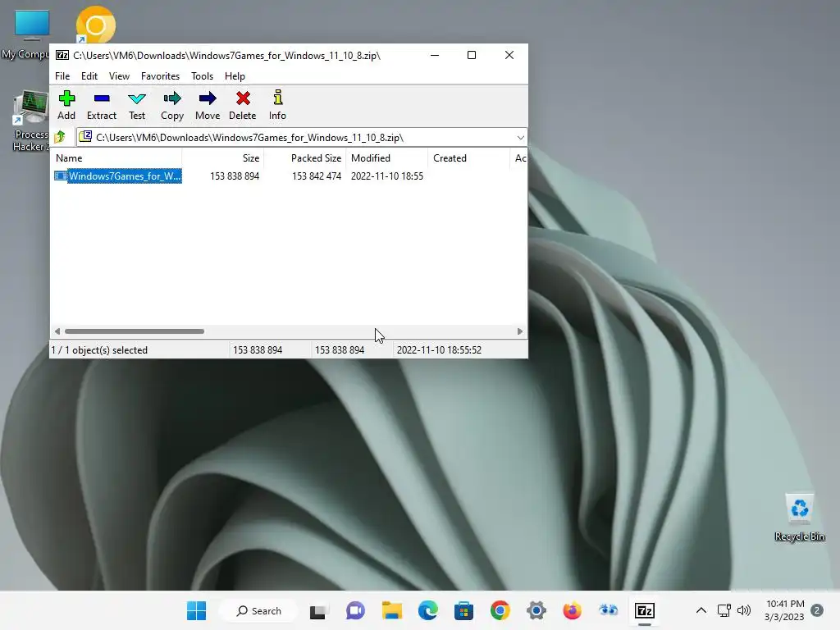Choose the Move arrow icon
Image resolution: width=840 pixels, height=630 pixels.
point(208,105)
